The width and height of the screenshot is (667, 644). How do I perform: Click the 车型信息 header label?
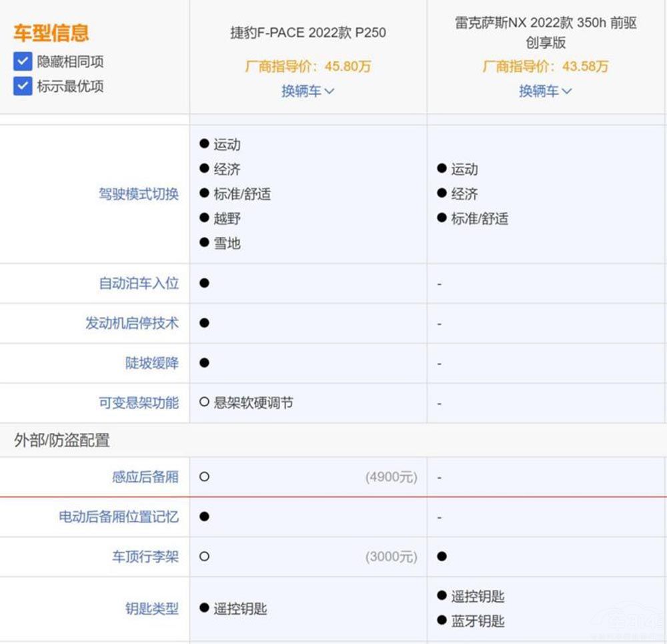coord(50,33)
